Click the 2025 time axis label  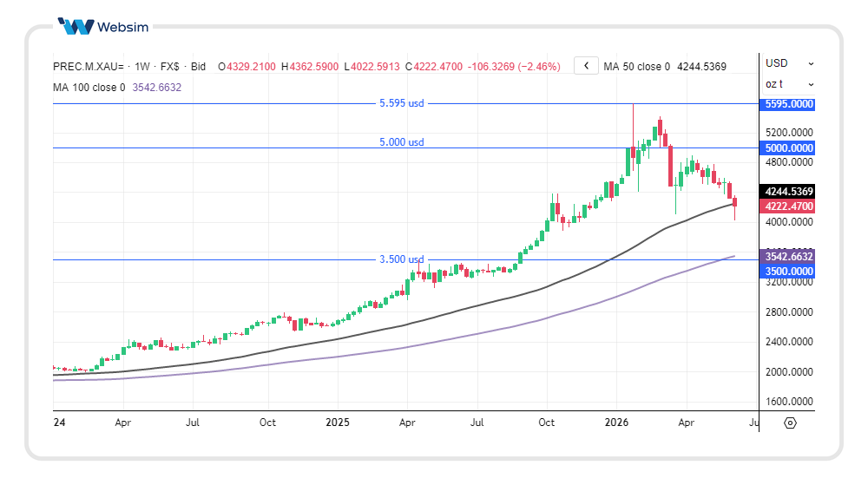(337, 423)
